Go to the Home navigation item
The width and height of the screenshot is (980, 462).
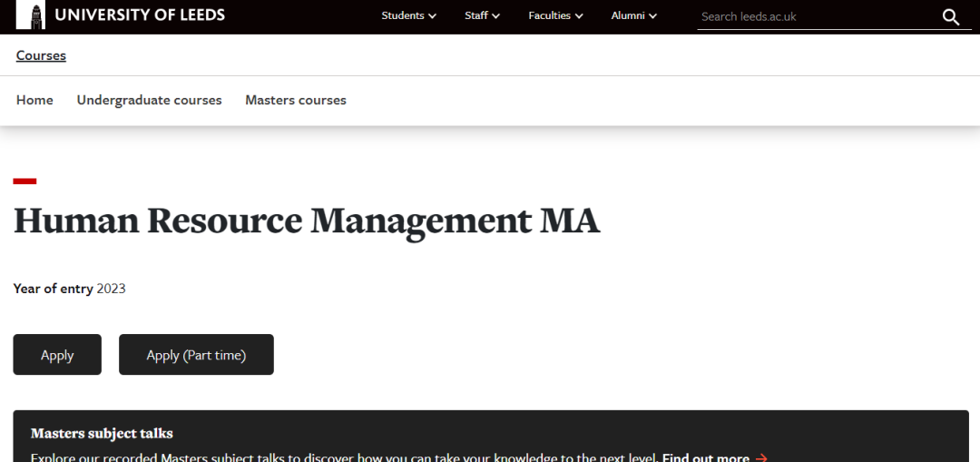point(34,100)
